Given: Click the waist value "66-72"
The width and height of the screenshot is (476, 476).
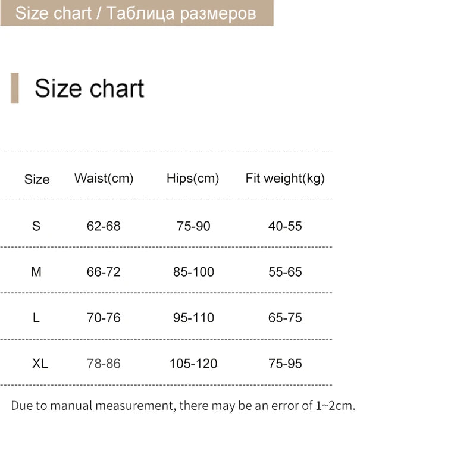Looking at the screenshot, I should pos(104,272).
